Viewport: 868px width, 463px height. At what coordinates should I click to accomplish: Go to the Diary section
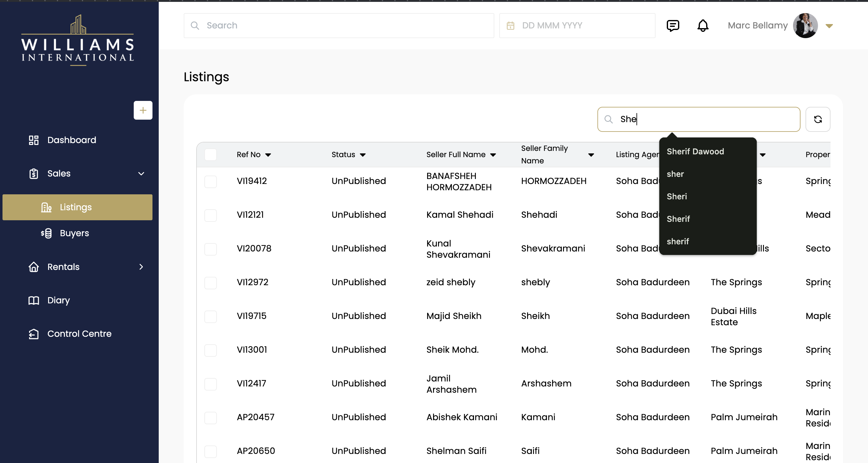[x=58, y=300]
